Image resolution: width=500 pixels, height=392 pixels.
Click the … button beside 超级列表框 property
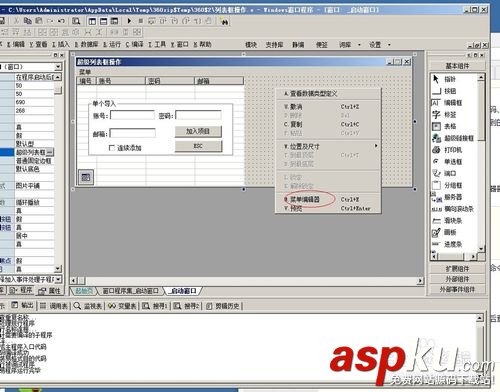point(50,152)
